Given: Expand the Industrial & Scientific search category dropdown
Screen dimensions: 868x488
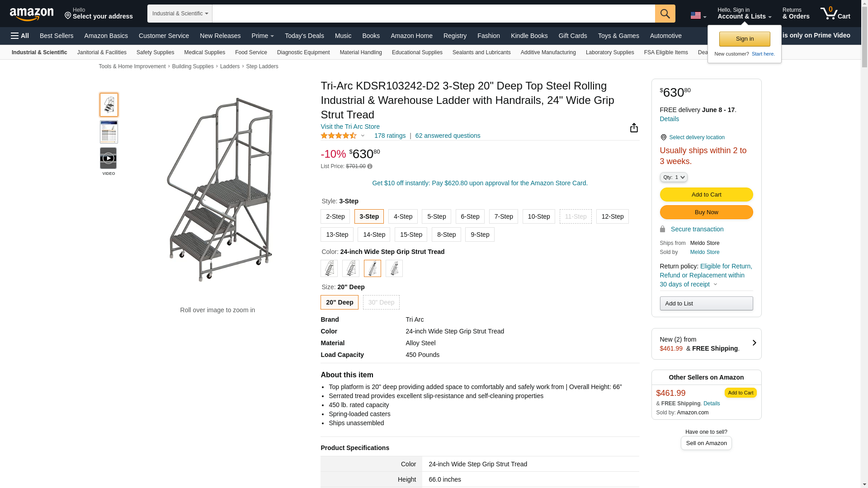Looking at the screenshot, I should tap(179, 14).
